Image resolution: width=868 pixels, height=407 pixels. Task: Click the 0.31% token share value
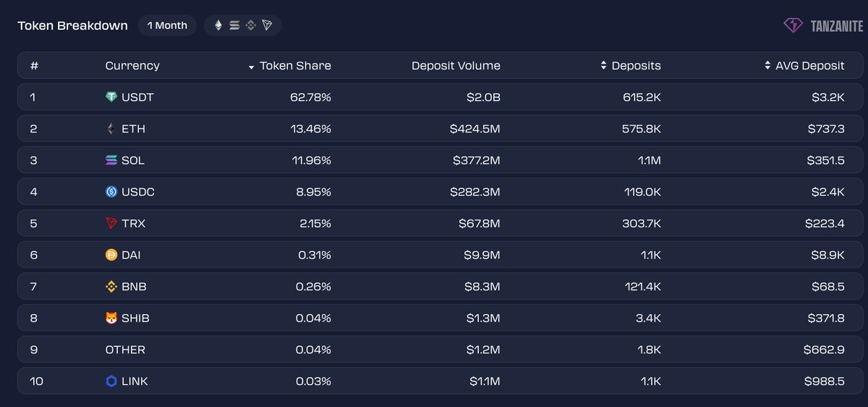click(315, 255)
